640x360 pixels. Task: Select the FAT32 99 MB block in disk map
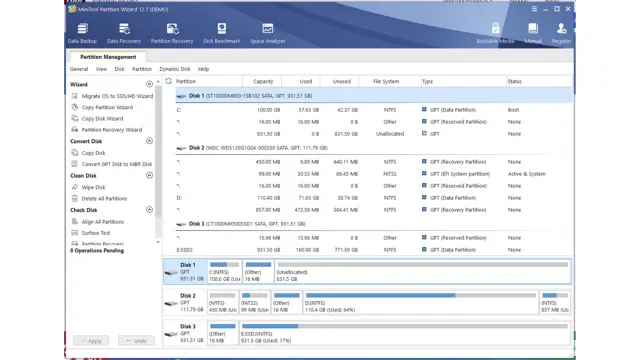tap(255, 302)
